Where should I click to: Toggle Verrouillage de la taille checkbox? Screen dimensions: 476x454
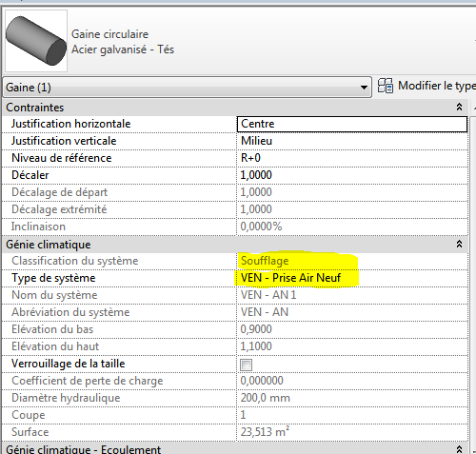(x=247, y=365)
